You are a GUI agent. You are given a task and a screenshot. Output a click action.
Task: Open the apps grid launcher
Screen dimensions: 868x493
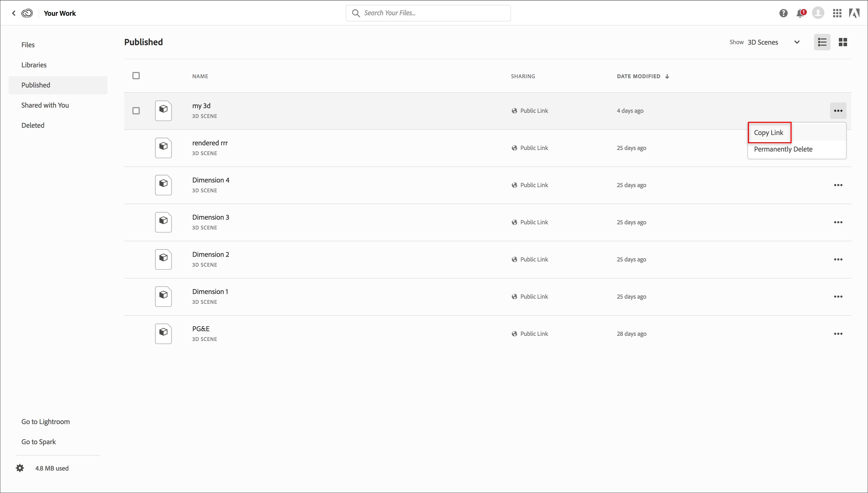point(837,13)
